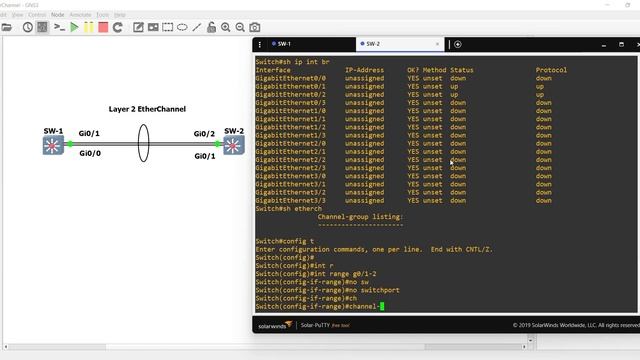
Task: Click the solarwinds logo in footer
Action: click(275, 325)
